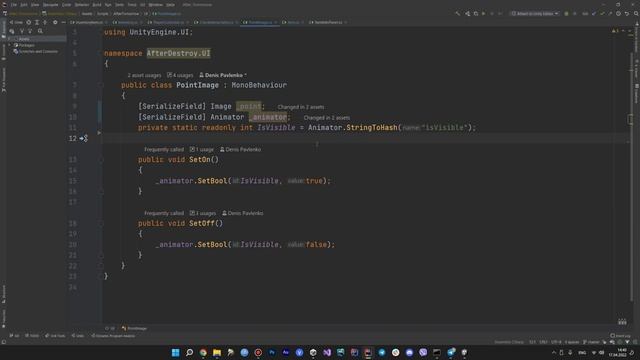Open the Unit Tests tool window

pos(55,336)
